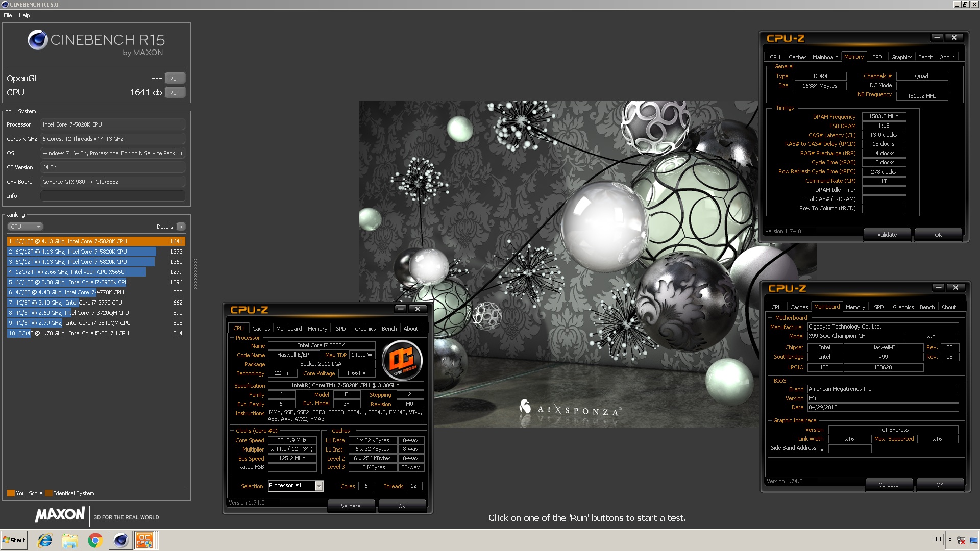Switch to Cinebench via taskbar icon
This screenshot has height=551, width=980.
click(x=120, y=540)
